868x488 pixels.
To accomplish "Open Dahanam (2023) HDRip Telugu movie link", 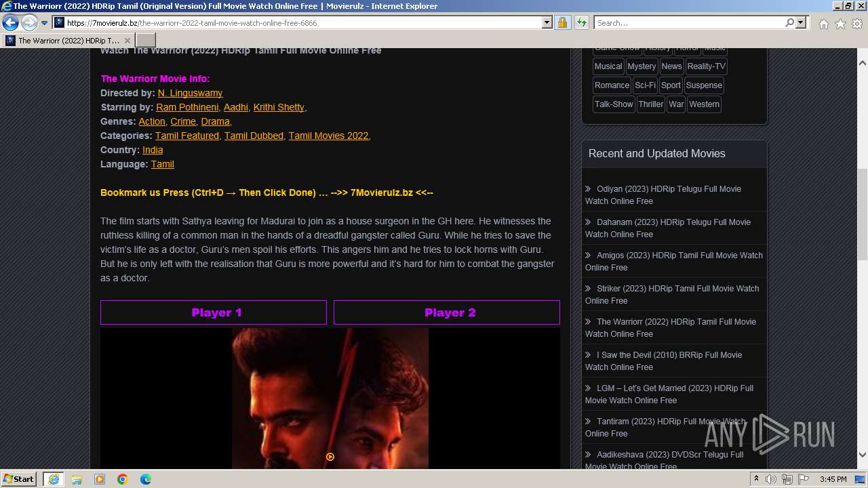I will tap(668, 228).
